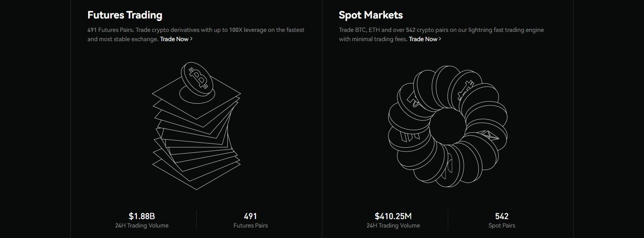Click the 24H Trading Volume label below $1.88B
The height and width of the screenshot is (238, 644).
[142, 225]
